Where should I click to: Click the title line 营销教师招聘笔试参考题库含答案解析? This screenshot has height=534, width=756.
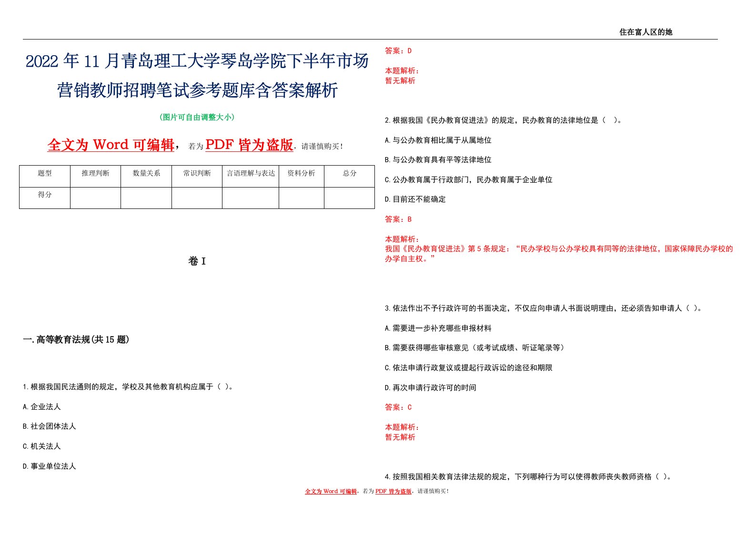pyautogui.click(x=197, y=90)
